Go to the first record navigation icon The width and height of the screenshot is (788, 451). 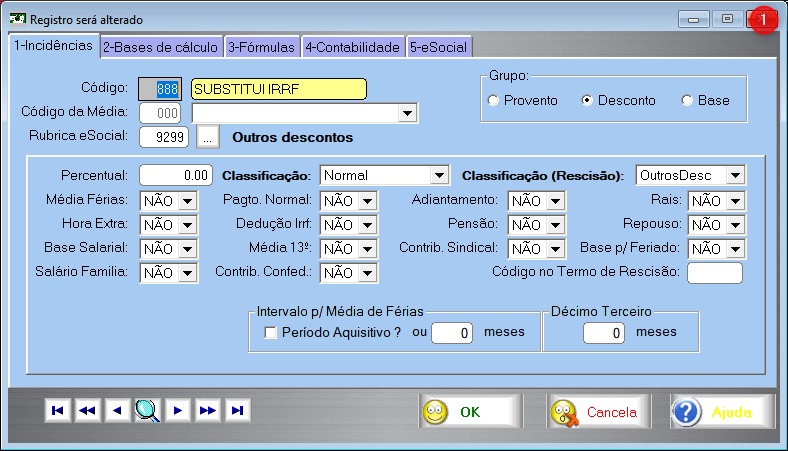pyautogui.click(x=58, y=410)
